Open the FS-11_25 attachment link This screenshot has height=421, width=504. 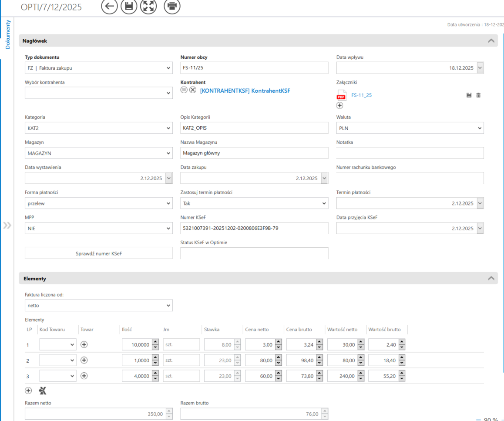pyautogui.click(x=361, y=95)
